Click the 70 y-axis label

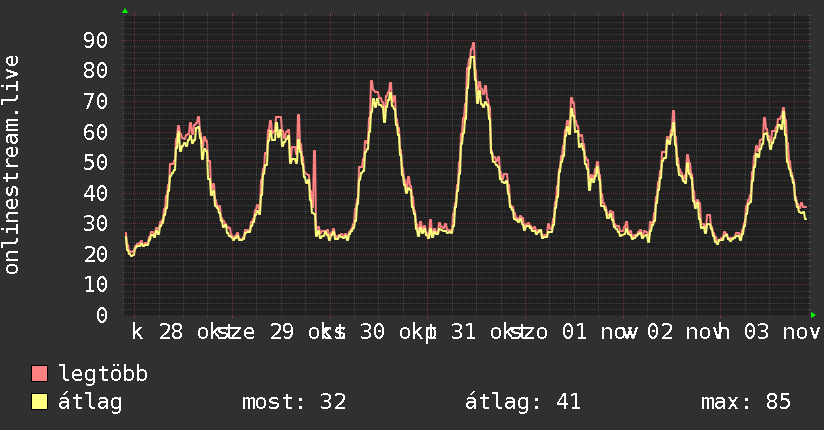pos(95,101)
